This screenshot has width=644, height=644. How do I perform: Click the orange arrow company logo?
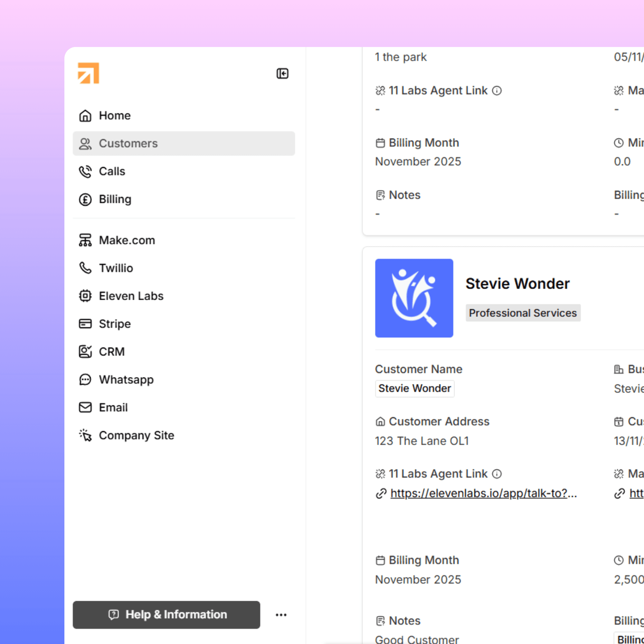click(88, 73)
